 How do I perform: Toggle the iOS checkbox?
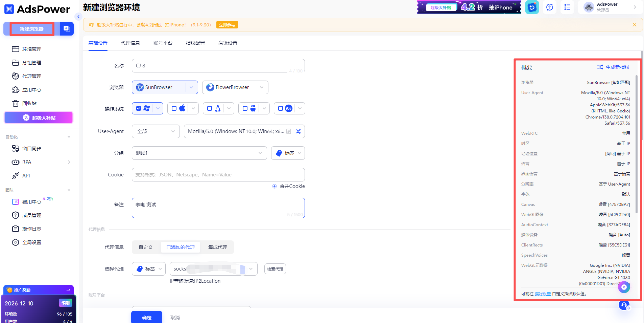[x=281, y=108]
